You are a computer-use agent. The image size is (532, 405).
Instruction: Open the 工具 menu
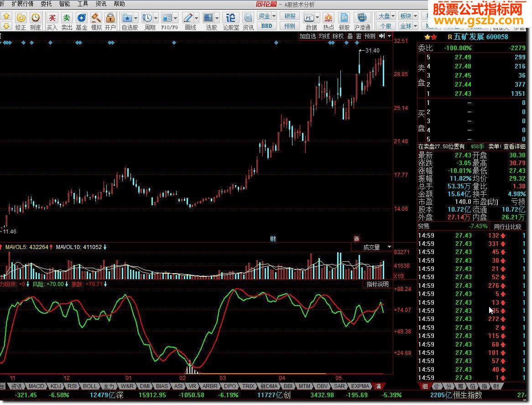click(83, 4)
